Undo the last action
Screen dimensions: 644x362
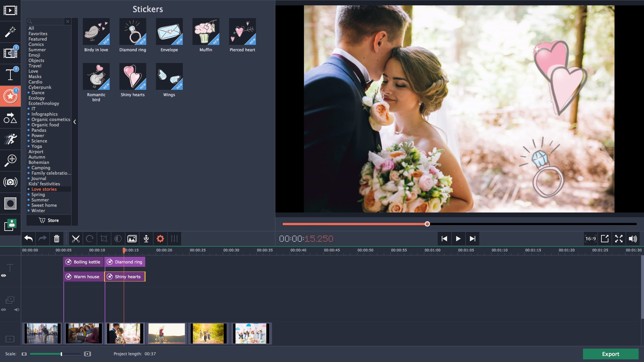(x=28, y=239)
